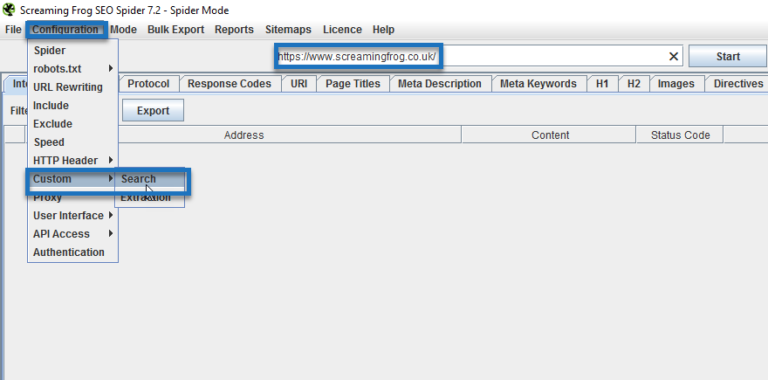Sort by the Content column header
Screen dimensions: 768x380
pyautogui.click(x=549, y=135)
